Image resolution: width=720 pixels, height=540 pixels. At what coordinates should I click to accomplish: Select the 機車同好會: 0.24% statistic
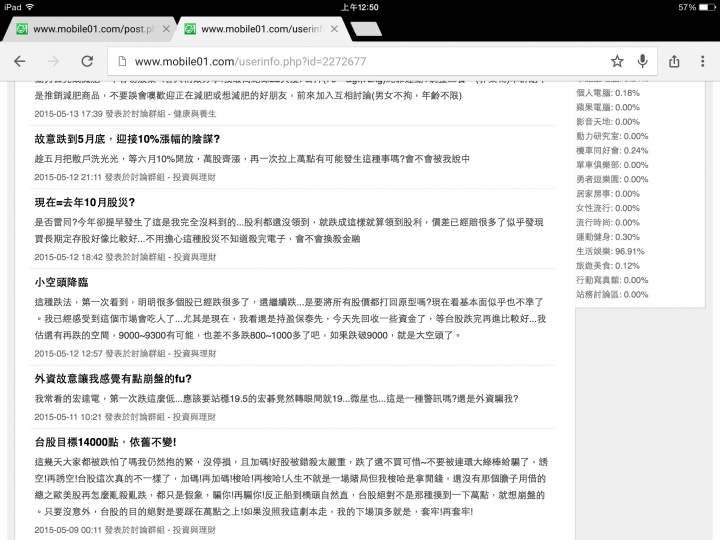tap(612, 151)
